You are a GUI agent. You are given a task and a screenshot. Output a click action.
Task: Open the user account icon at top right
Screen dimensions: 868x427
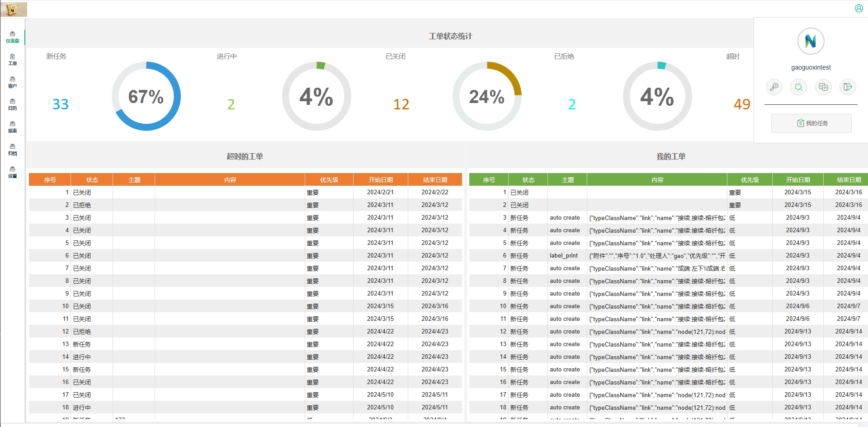(x=859, y=8)
